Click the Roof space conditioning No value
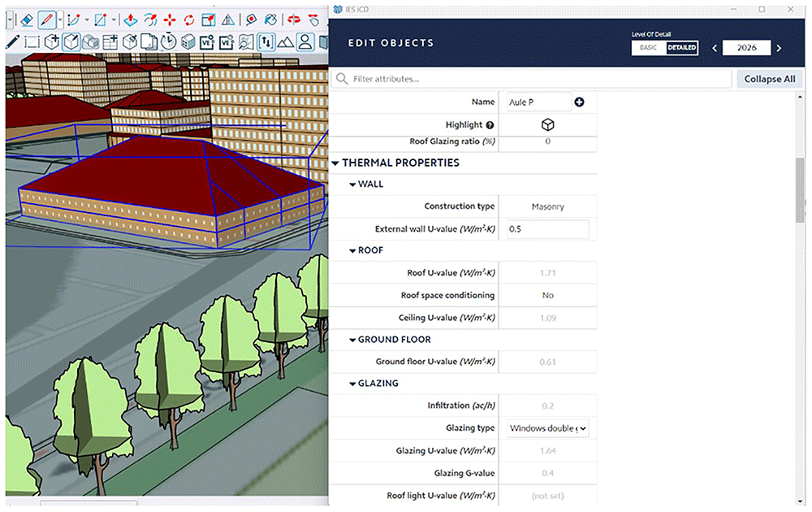The image size is (812, 512). click(548, 295)
